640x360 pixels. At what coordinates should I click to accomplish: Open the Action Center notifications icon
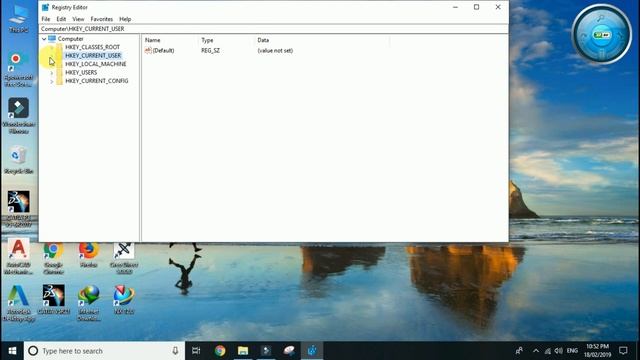coord(623,351)
